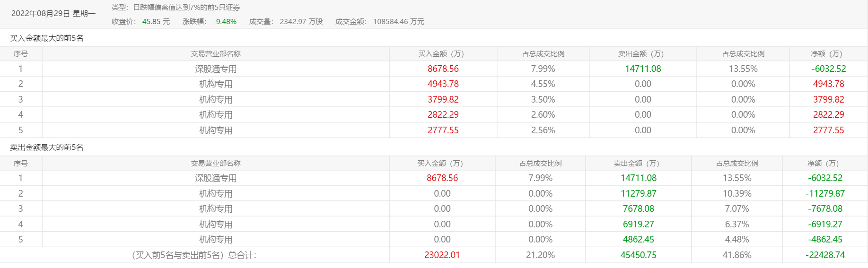Click the 成交量 value 2342.97 万股
This screenshot has height=268, width=868.
point(301,22)
